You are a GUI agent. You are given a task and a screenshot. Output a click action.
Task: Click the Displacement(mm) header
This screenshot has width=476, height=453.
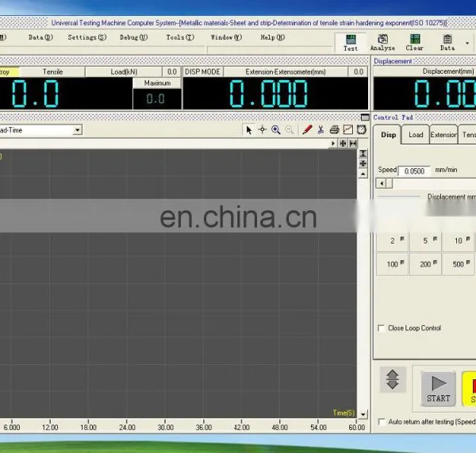(448, 71)
